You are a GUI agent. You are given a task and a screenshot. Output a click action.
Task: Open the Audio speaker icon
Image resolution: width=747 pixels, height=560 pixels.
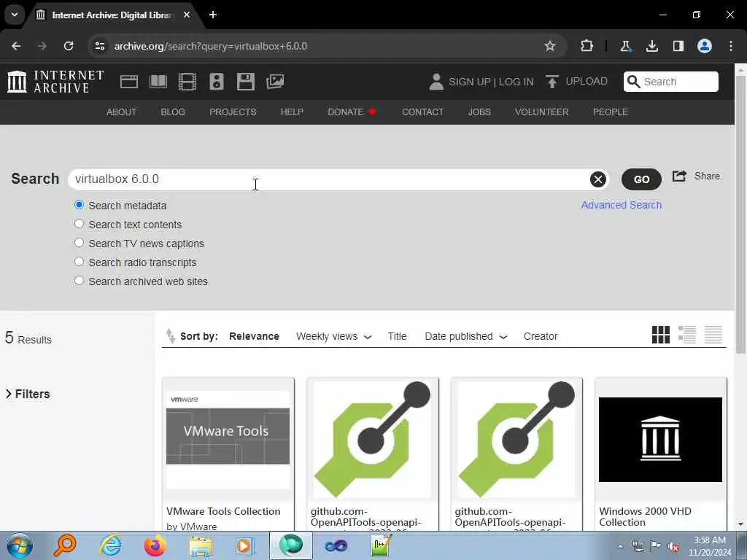tap(216, 82)
